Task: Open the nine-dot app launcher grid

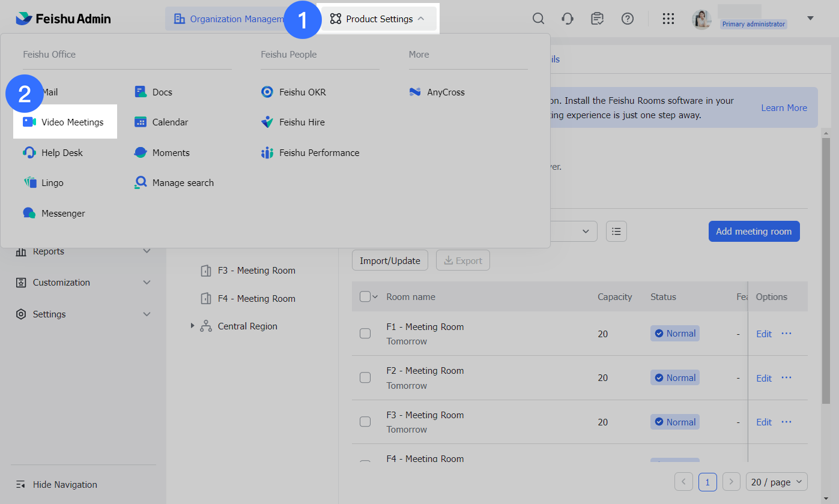Action: 668,19
